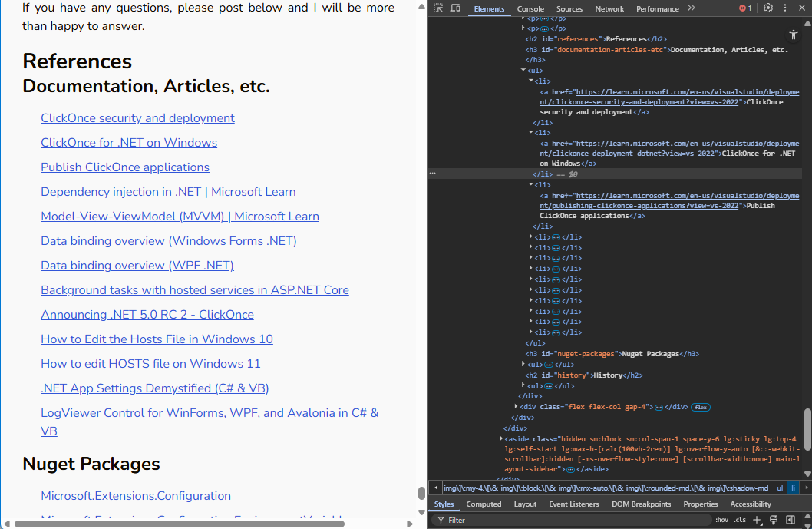Select the h3 id="nuget-packages" element row

pos(612,354)
